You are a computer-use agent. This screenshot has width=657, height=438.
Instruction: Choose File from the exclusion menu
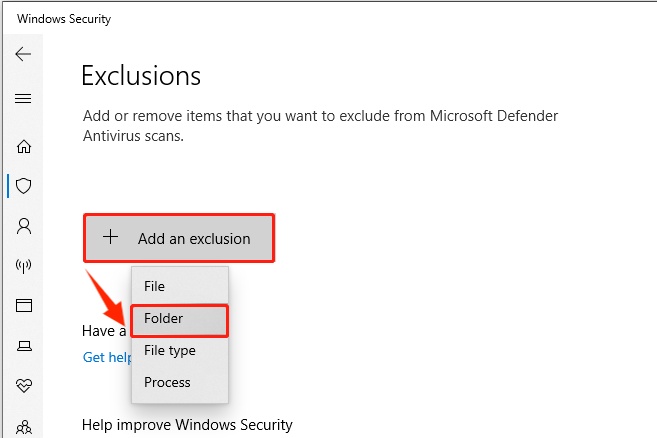[x=155, y=287]
